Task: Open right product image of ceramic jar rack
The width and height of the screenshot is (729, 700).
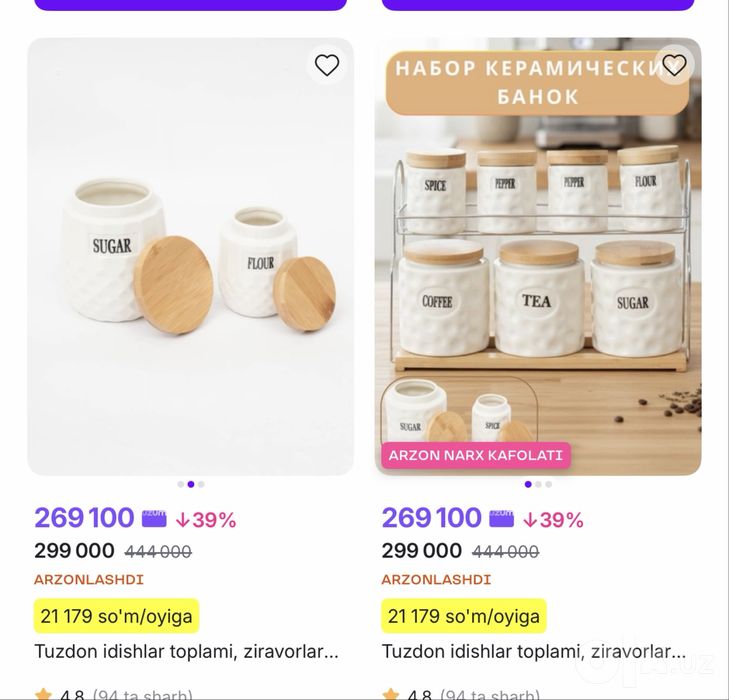Action: 538,257
